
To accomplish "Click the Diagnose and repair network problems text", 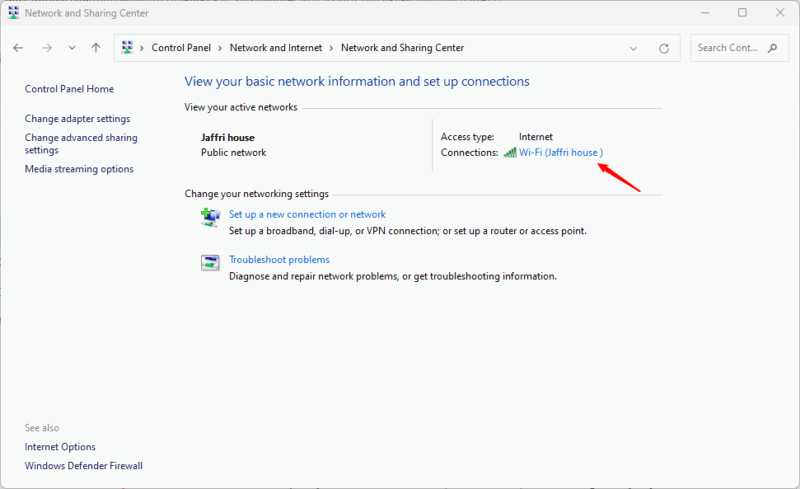I will point(393,276).
